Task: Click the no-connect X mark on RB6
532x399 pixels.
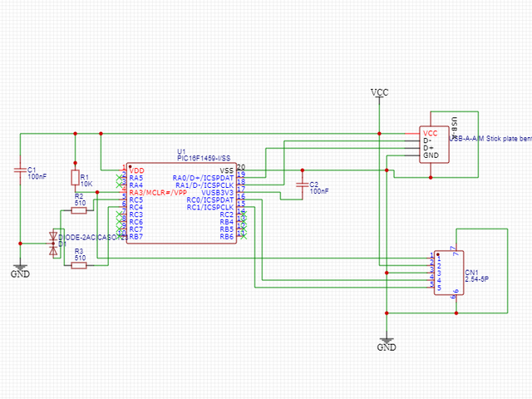Action: point(242,237)
